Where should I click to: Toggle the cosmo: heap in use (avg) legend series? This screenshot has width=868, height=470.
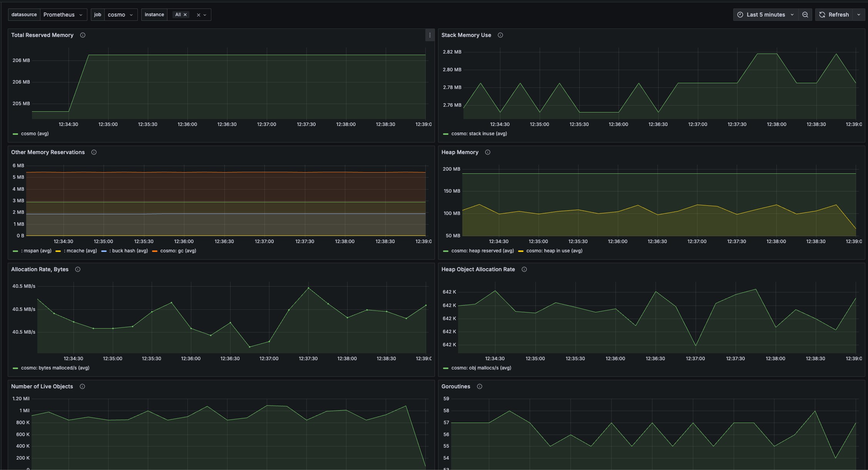click(554, 250)
